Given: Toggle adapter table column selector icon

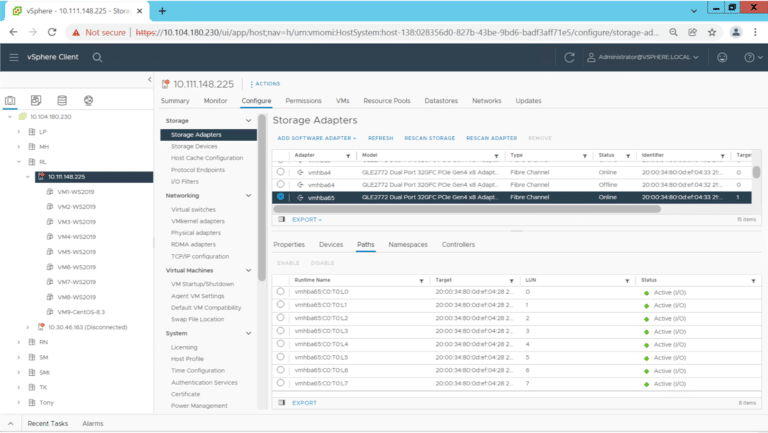Looking at the screenshot, I should tap(282, 219).
